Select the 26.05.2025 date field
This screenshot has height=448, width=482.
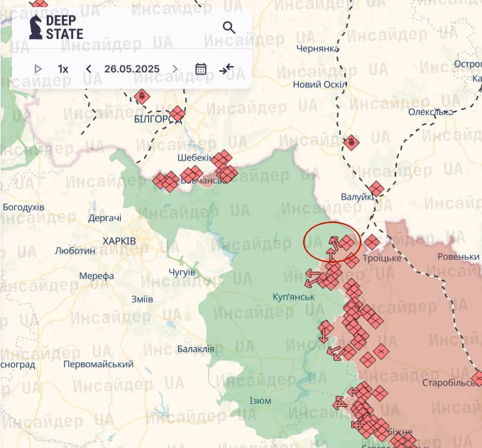pyautogui.click(x=131, y=69)
